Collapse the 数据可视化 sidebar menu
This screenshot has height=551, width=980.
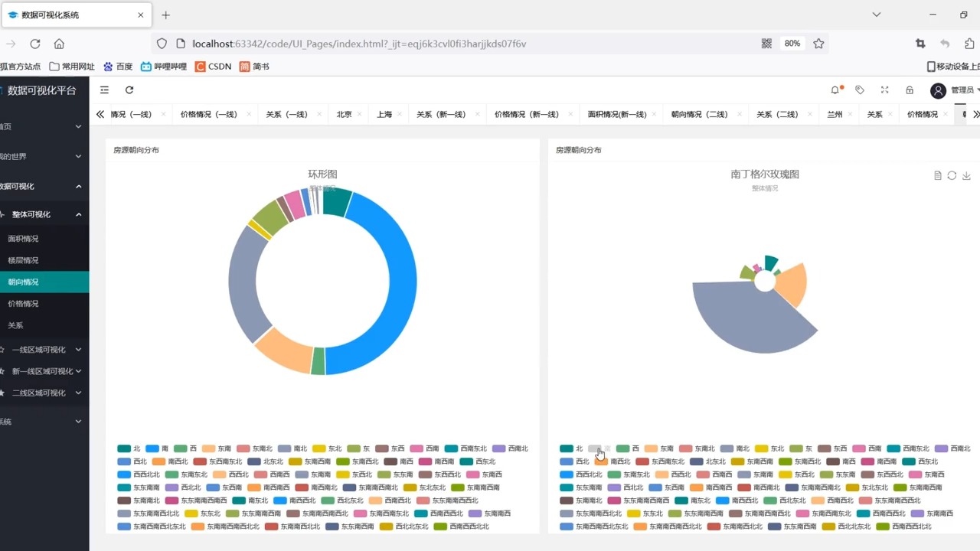tap(44, 186)
